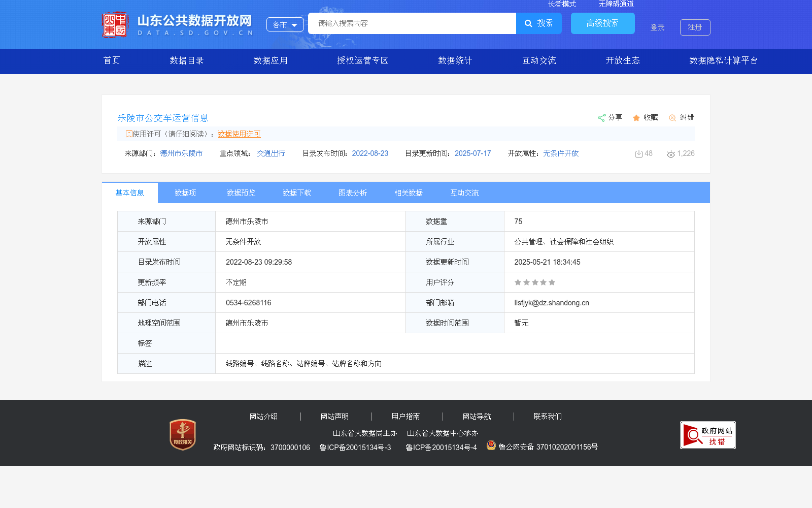Click the search input field
Viewport: 812px width, 508px height.
[x=412, y=23]
